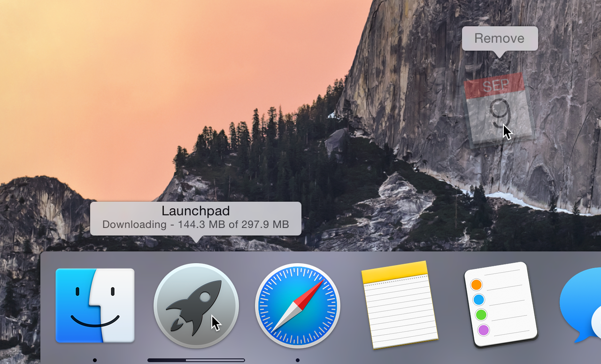Launch Safari from the Dock
601x364 pixels.
(298, 305)
